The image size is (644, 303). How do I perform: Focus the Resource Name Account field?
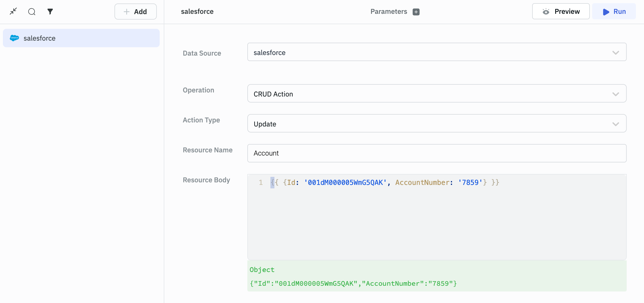(437, 153)
